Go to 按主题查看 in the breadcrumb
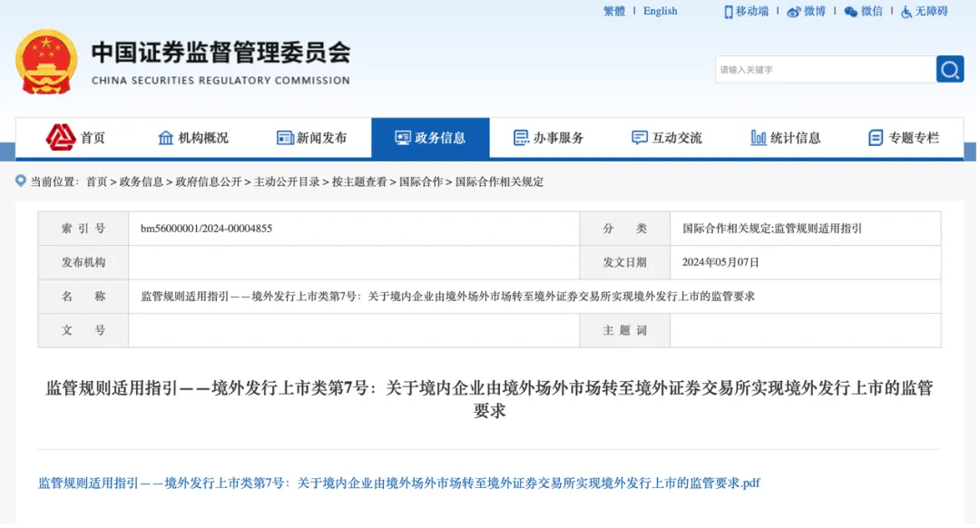Screen dimensions: 980x528 (360, 182)
